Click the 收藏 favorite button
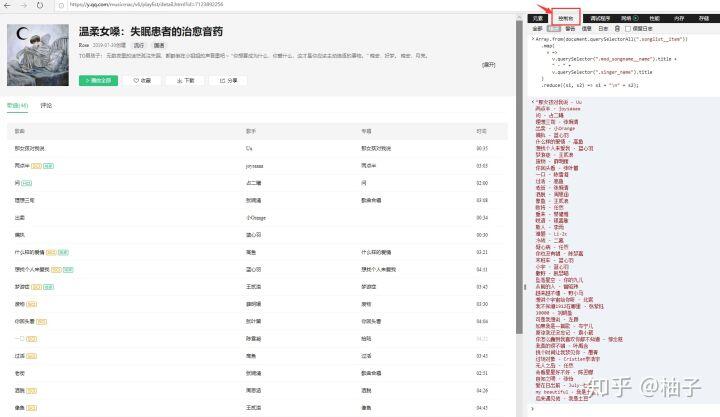This screenshot has width=720, height=417. click(142, 80)
